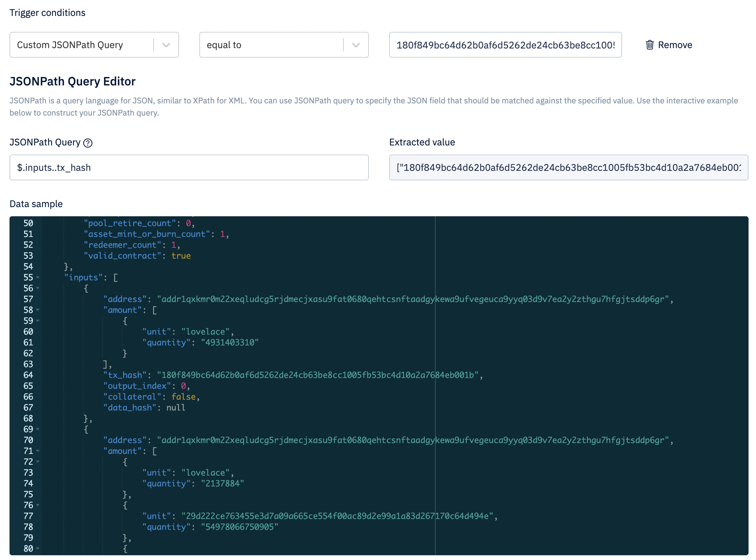Click the Extracted value output field
The height and width of the screenshot is (560, 756).
click(568, 167)
